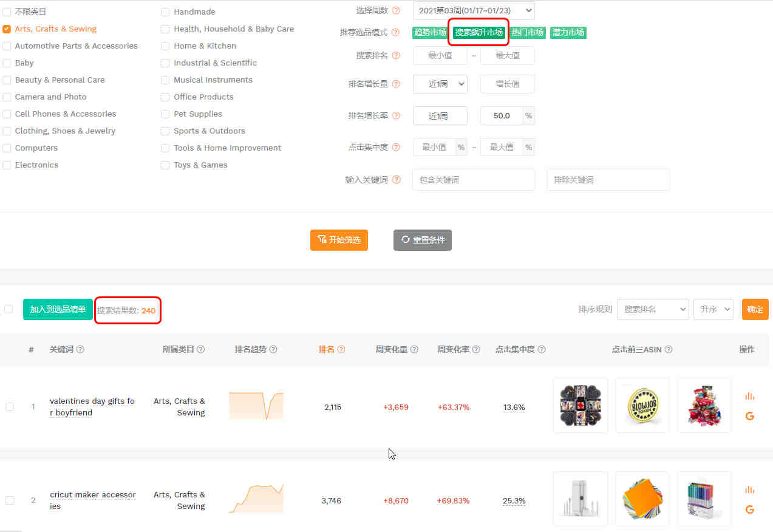This screenshot has height=532, width=773.
Task: Select the cricut maker accessories row checkbox
Action: tap(10, 500)
